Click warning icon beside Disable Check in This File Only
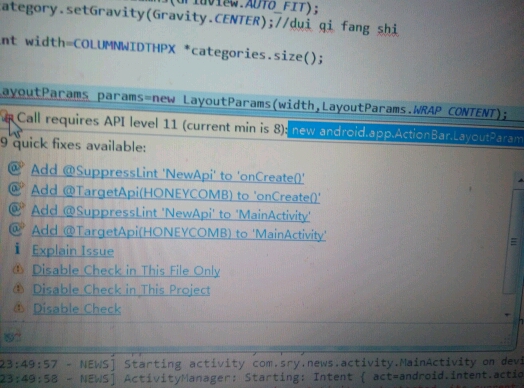 pyautogui.click(x=18, y=269)
